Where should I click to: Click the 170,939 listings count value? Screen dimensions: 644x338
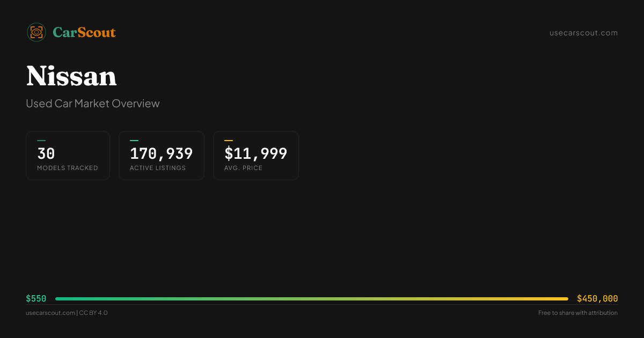(161, 154)
